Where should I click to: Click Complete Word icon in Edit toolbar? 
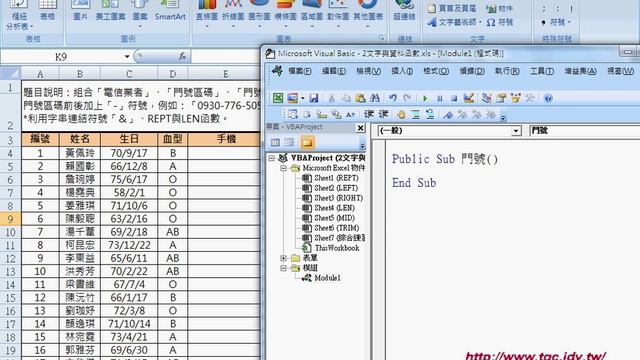pos(351,115)
